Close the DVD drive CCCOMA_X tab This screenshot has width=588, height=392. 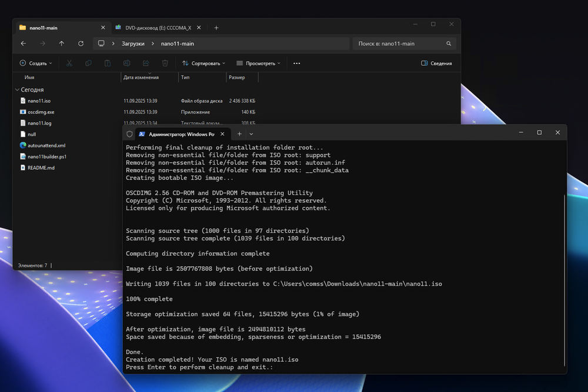(x=199, y=28)
